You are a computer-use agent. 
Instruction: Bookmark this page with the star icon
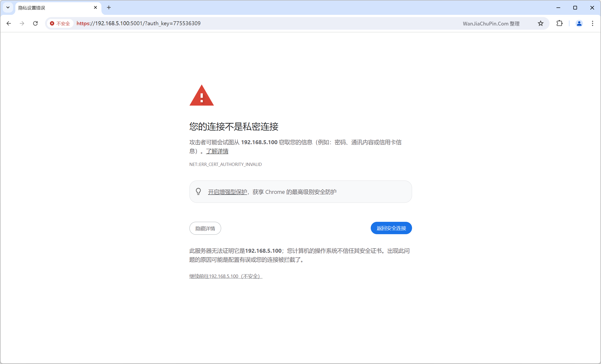coord(541,23)
